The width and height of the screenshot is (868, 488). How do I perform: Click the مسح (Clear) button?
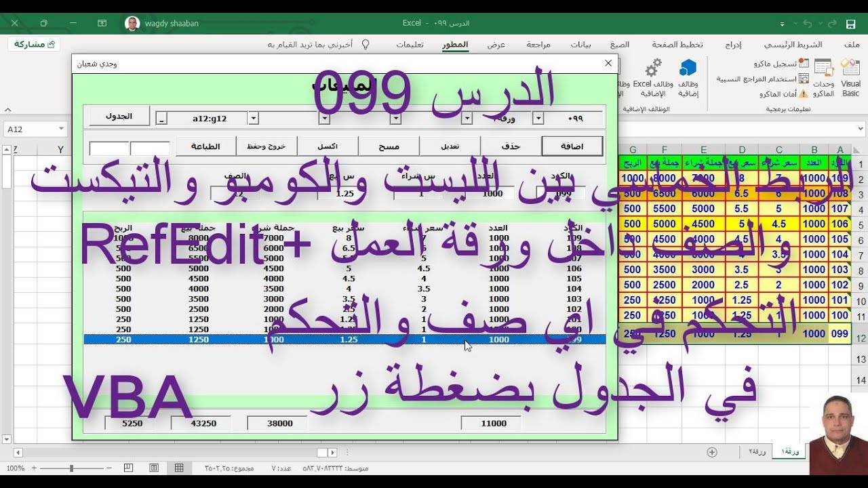pyautogui.click(x=389, y=146)
